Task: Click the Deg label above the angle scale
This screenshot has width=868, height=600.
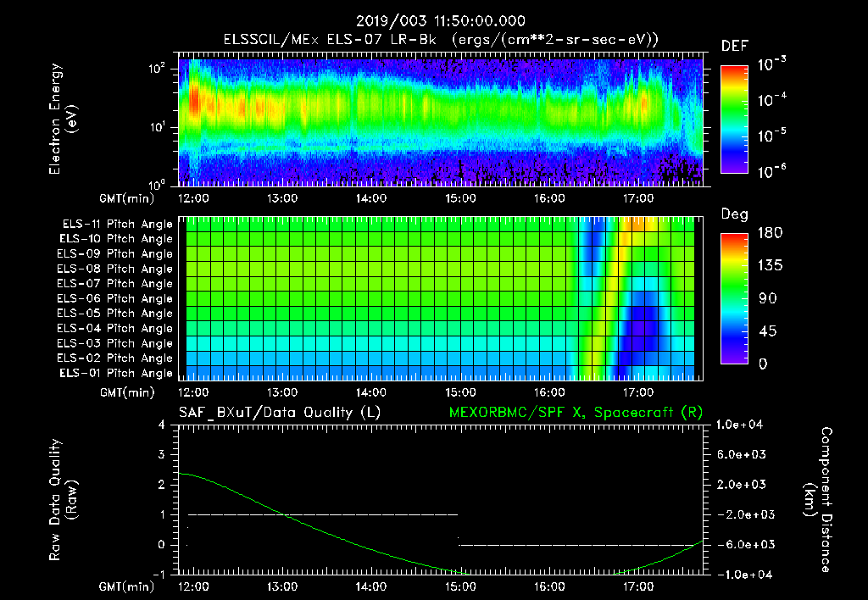Action: 735,214
